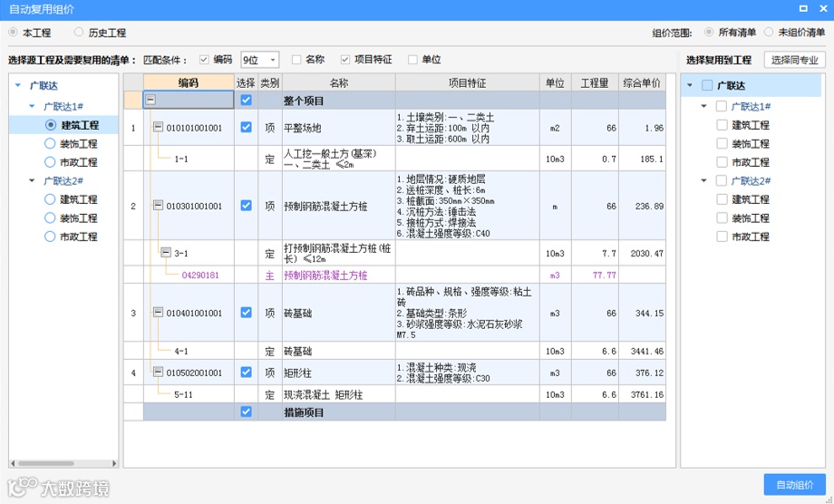Click the 项目特征 column header
Screen dimensions: 834x504
tap(467, 82)
